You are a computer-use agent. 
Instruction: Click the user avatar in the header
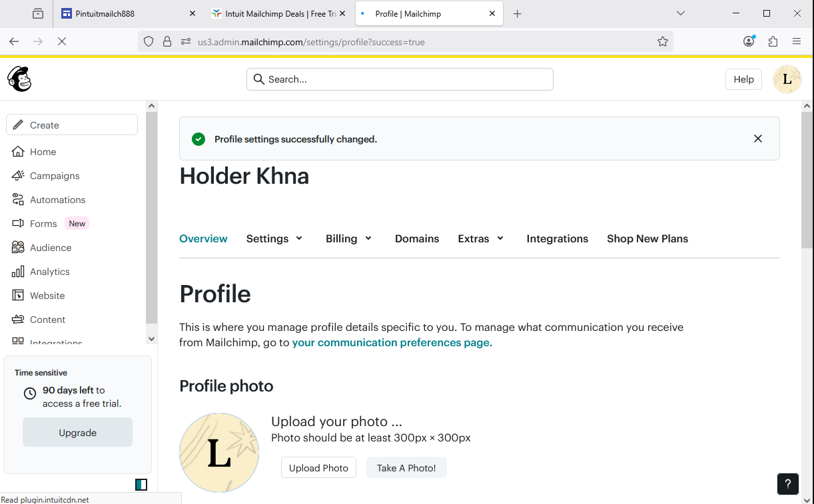tap(787, 79)
